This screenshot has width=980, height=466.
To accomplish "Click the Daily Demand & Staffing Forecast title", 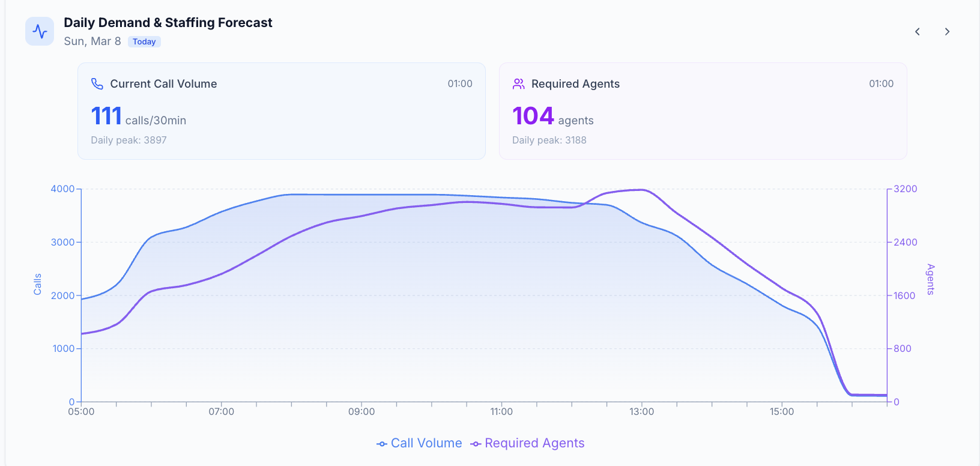I will [168, 22].
